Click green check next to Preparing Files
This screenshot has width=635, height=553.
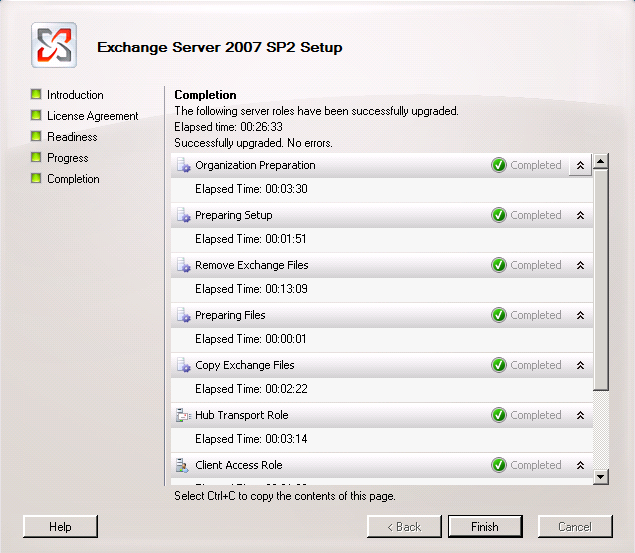(499, 315)
